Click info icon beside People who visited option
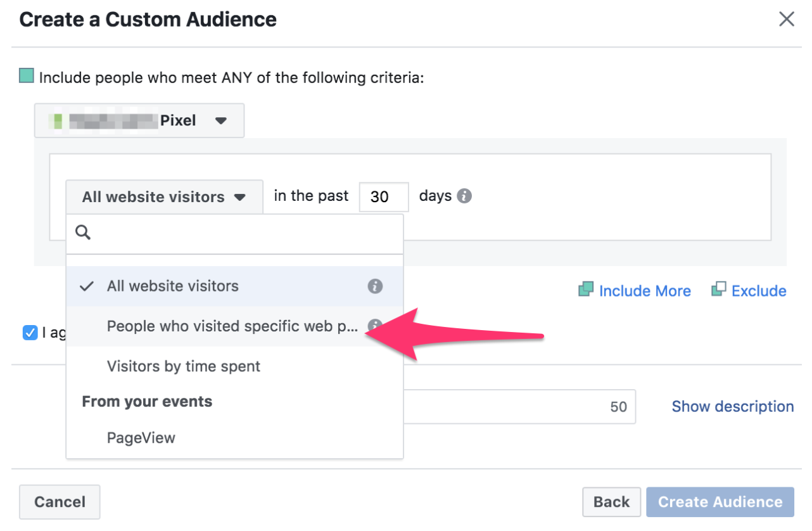 coord(374,325)
